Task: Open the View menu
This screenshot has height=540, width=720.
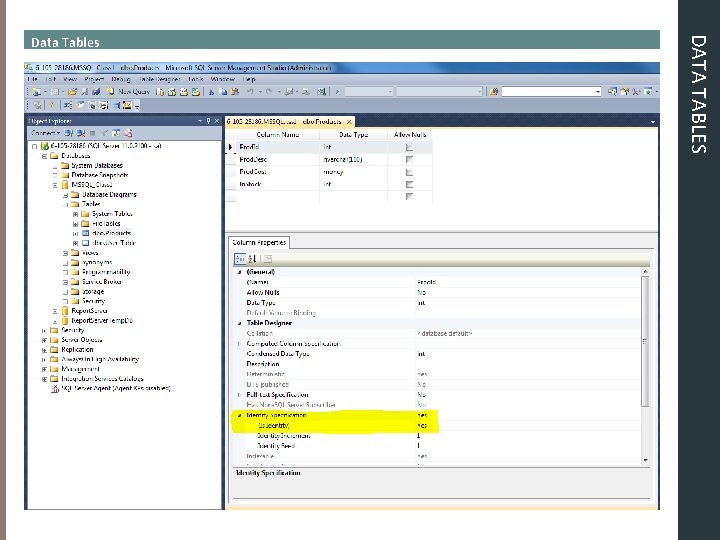Action: click(69, 79)
